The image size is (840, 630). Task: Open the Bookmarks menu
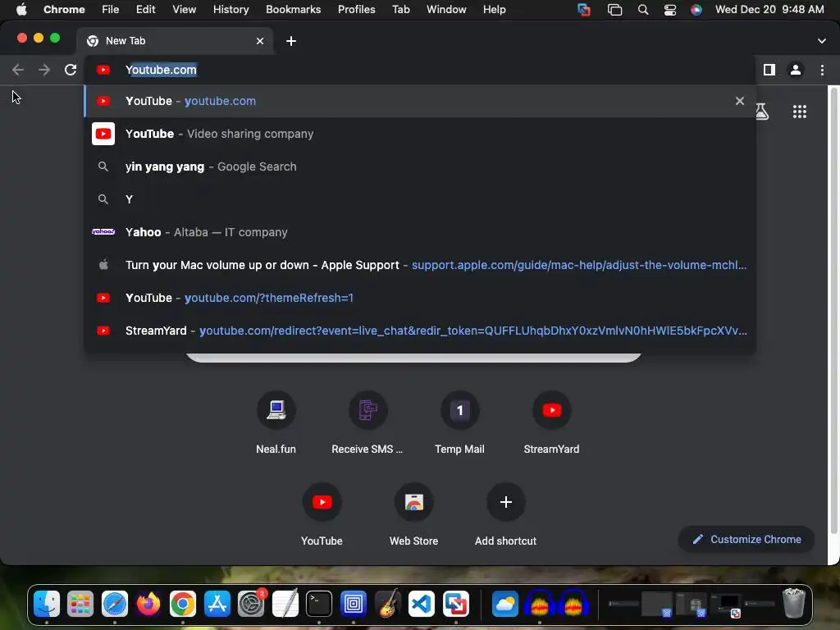[x=293, y=10]
